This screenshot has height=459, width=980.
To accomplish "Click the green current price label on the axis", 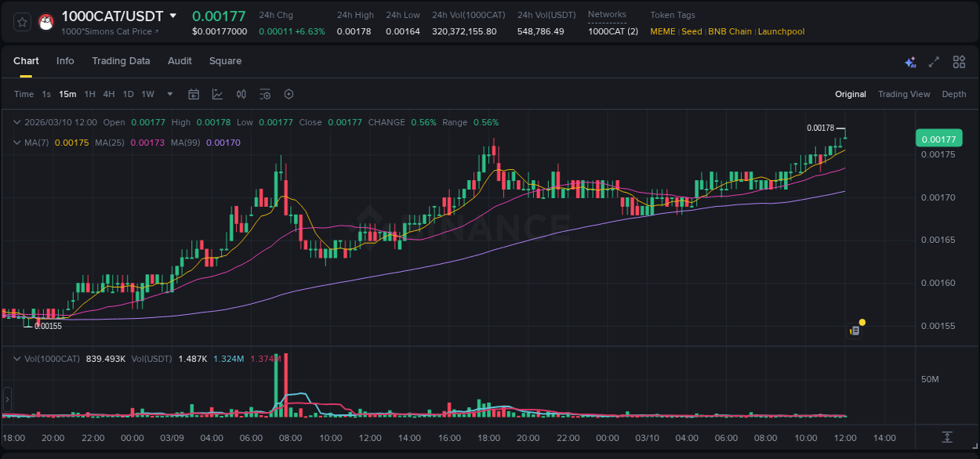I will [x=938, y=138].
